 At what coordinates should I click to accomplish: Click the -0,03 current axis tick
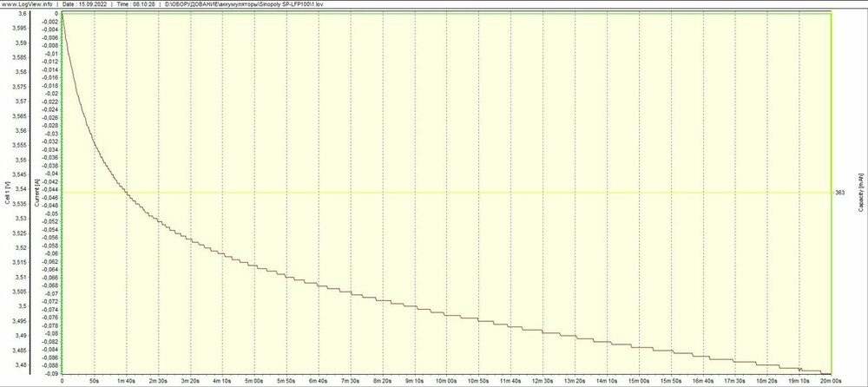tap(51, 134)
